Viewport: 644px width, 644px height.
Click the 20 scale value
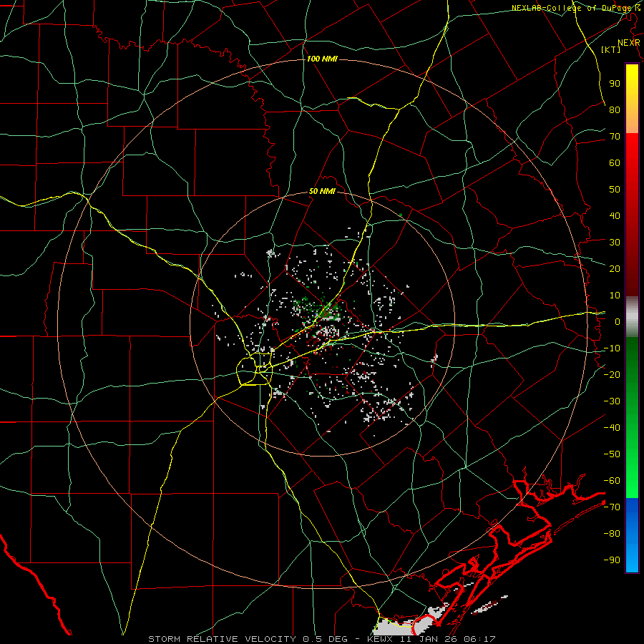point(615,268)
